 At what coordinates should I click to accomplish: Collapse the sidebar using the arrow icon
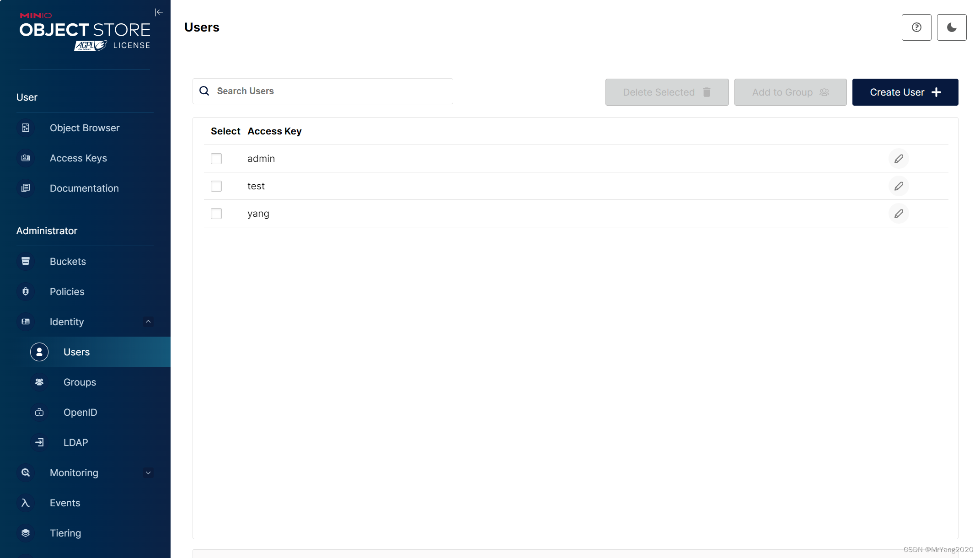[x=159, y=12]
